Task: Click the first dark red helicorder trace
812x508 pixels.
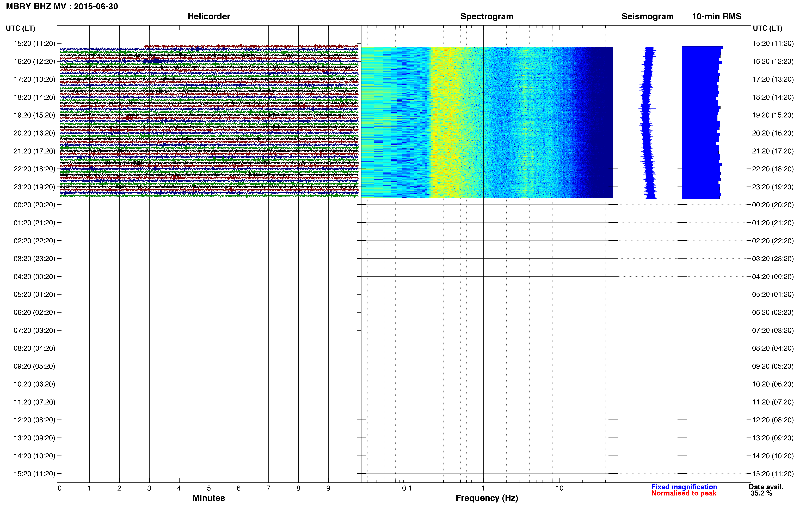Action: pos(251,46)
